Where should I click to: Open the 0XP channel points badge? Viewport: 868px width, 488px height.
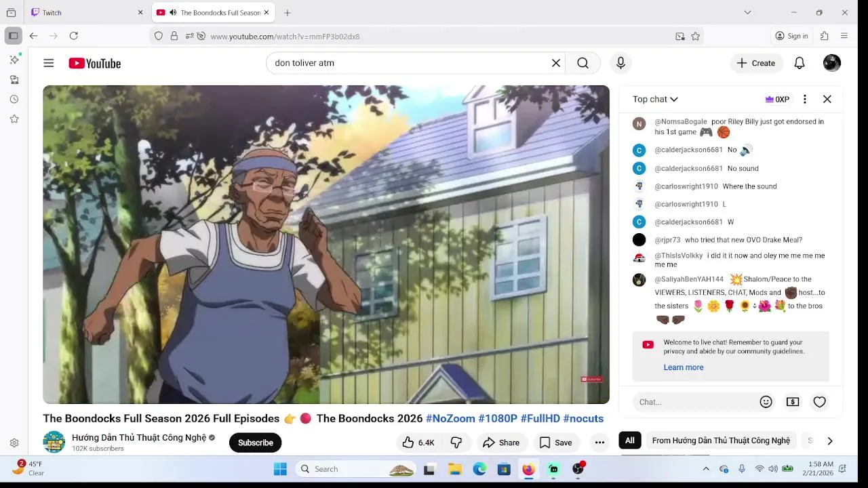pyautogui.click(x=777, y=99)
